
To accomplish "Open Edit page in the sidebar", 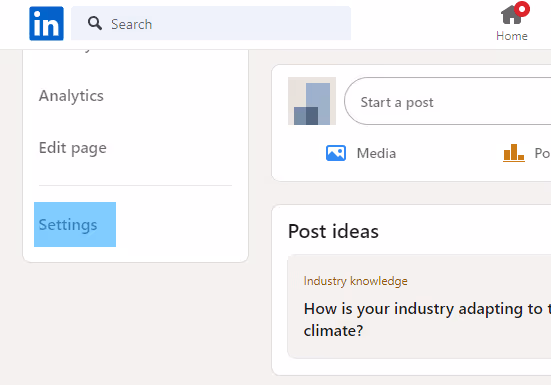I will click(x=73, y=148).
